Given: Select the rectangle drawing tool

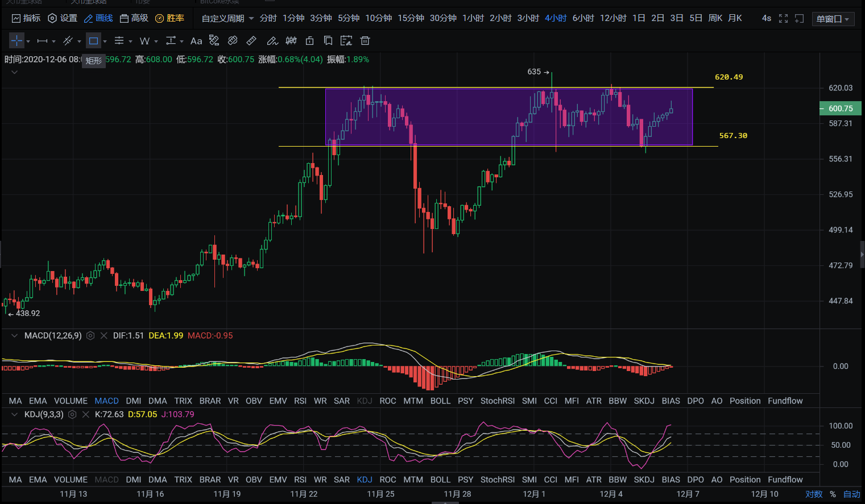Looking at the screenshot, I should click(x=94, y=41).
